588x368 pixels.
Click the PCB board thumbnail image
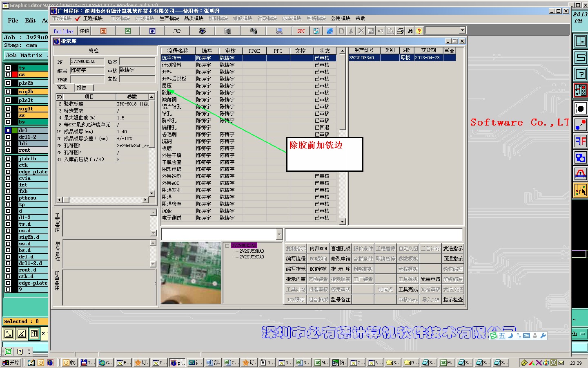tap(191, 273)
